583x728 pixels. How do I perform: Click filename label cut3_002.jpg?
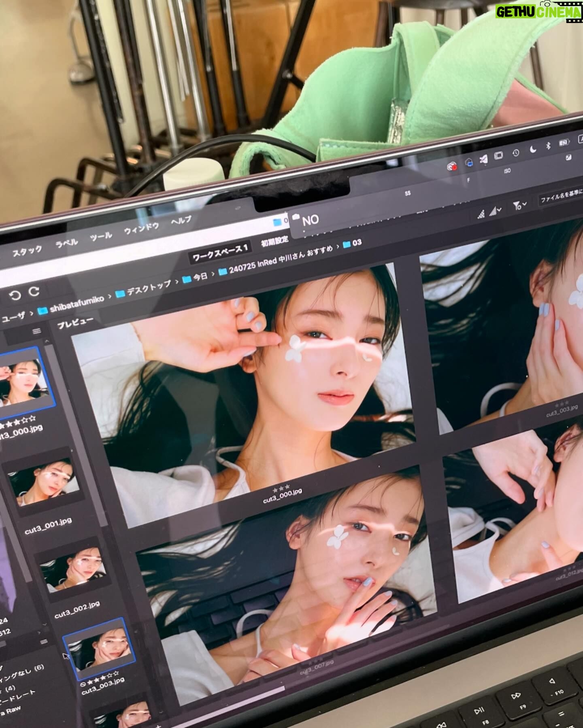click(x=77, y=609)
